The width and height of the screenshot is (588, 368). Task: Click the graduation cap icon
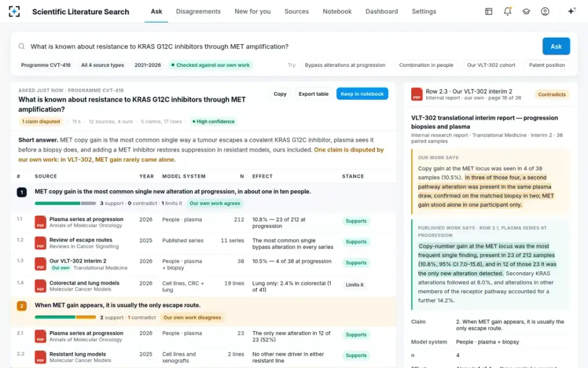(526, 11)
